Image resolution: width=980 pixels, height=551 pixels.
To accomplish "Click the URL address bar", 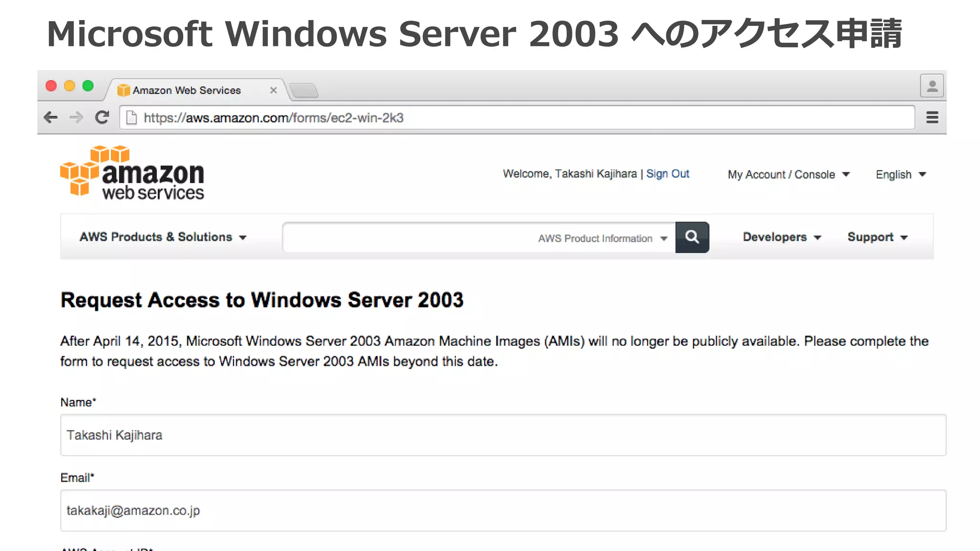I will pyautogui.click(x=517, y=118).
